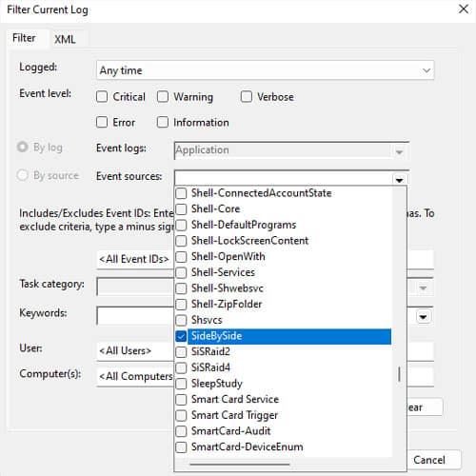Click the All Computers input field
Image resolution: width=476 pixels, height=476 pixels.
[135, 376]
